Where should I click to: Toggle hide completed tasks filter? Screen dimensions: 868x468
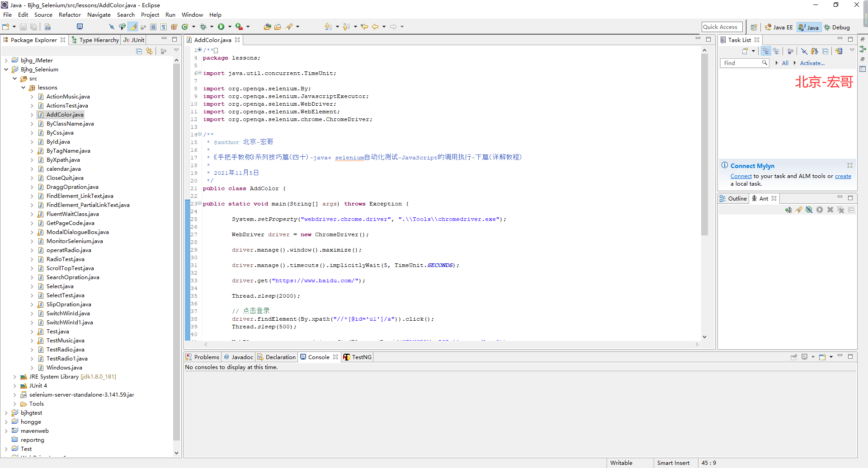[x=804, y=51]
